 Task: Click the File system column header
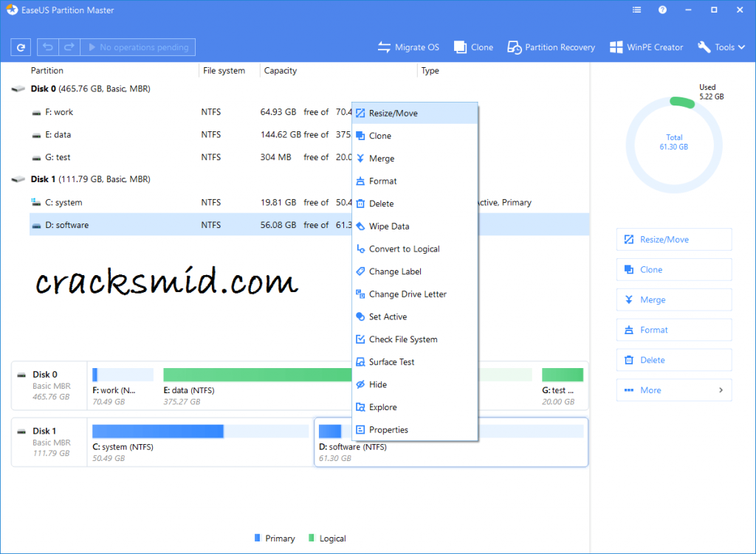(x=224, y=71)
